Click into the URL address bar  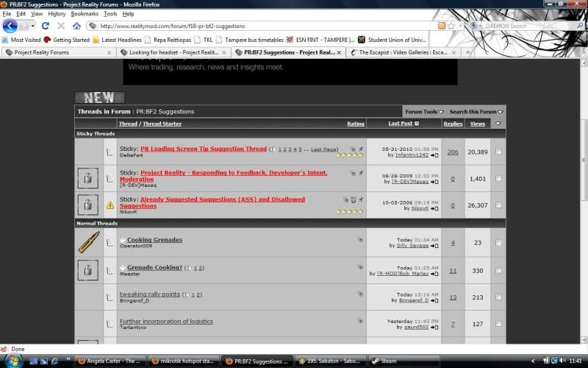click(x=257, y=26)
